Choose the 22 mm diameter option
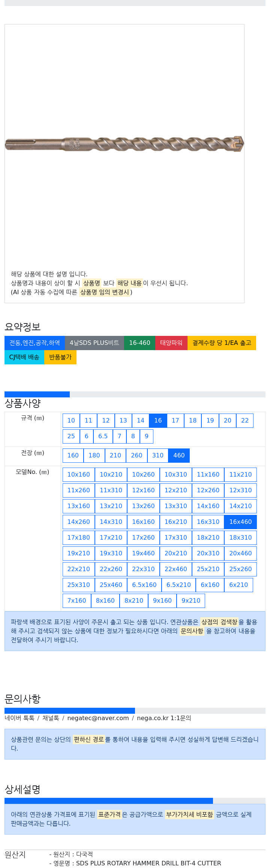 (245, 421)
